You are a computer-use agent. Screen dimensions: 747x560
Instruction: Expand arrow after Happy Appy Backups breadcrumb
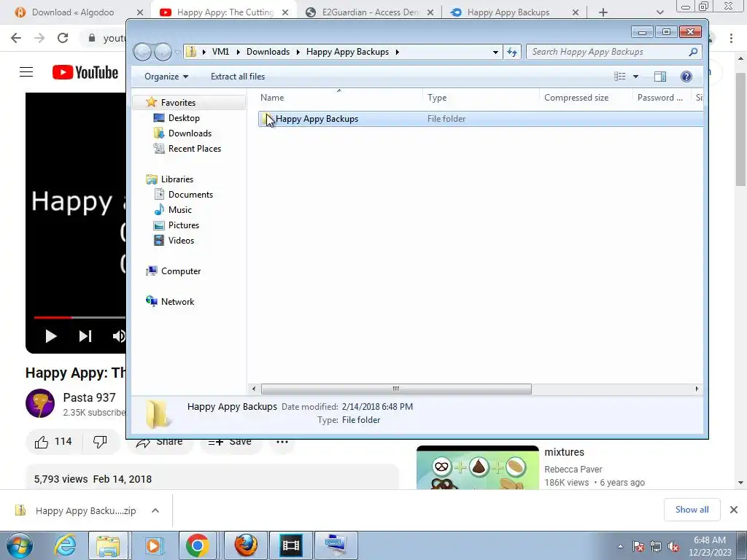(398, 52)
